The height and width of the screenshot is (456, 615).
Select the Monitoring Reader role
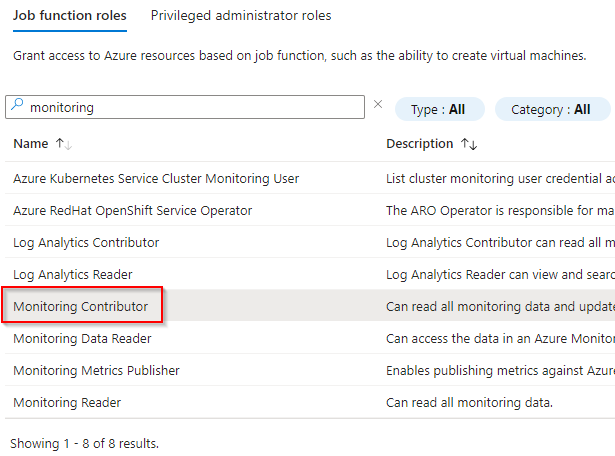coord(67,403)
